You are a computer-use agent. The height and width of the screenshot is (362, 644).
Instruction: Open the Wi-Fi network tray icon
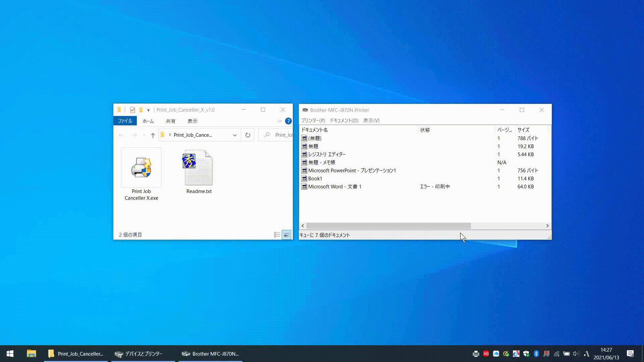[x=556, y=354]
